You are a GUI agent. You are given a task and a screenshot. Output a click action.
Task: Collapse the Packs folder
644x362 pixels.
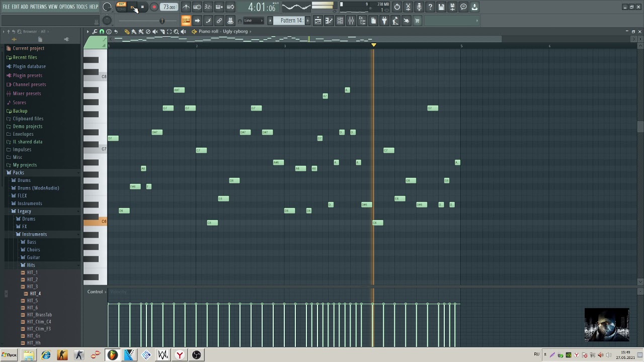coord(18,172)
